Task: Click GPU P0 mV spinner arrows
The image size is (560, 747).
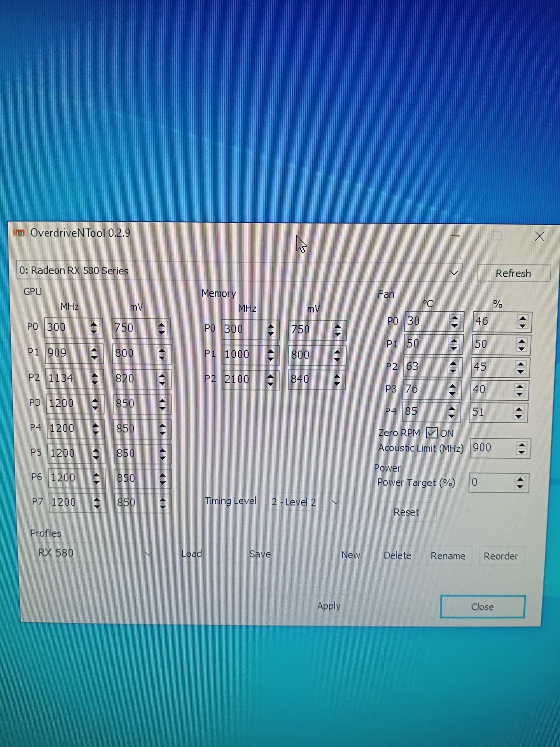Action: pos(162,329)
